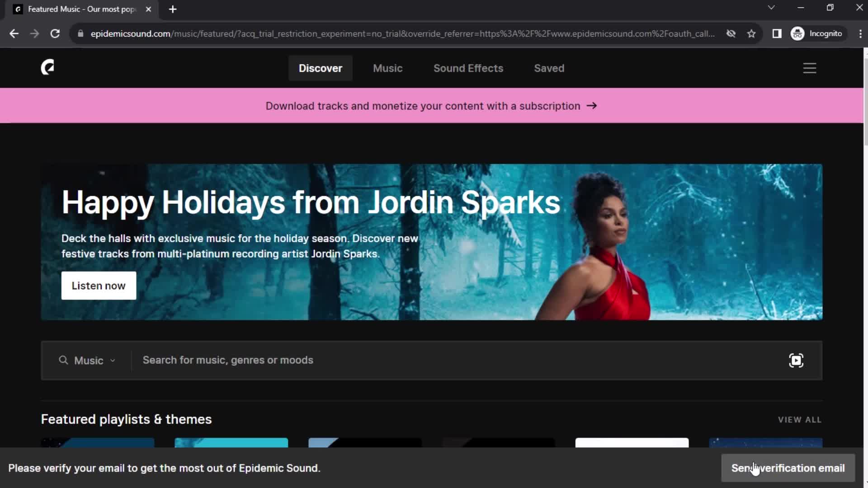Click the Listen now button
Screen dimensions: 868x488
pos(99,286)
